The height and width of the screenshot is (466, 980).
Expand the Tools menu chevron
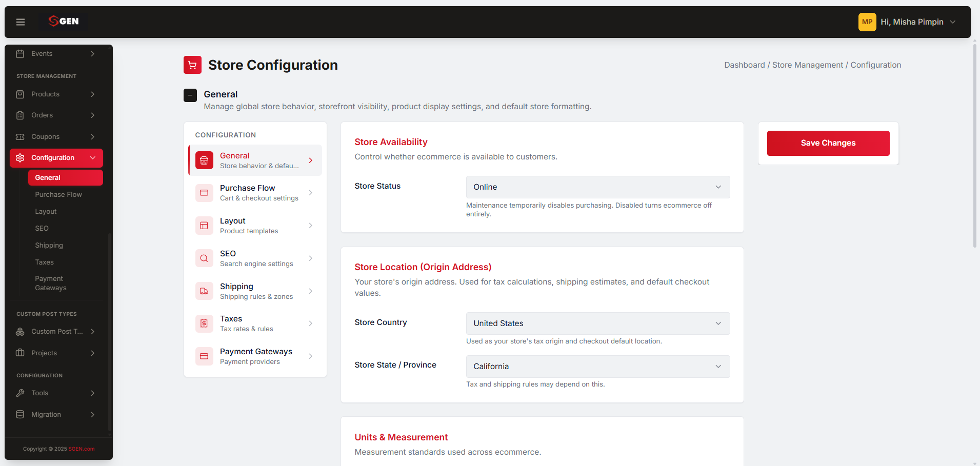coord(93,393)
